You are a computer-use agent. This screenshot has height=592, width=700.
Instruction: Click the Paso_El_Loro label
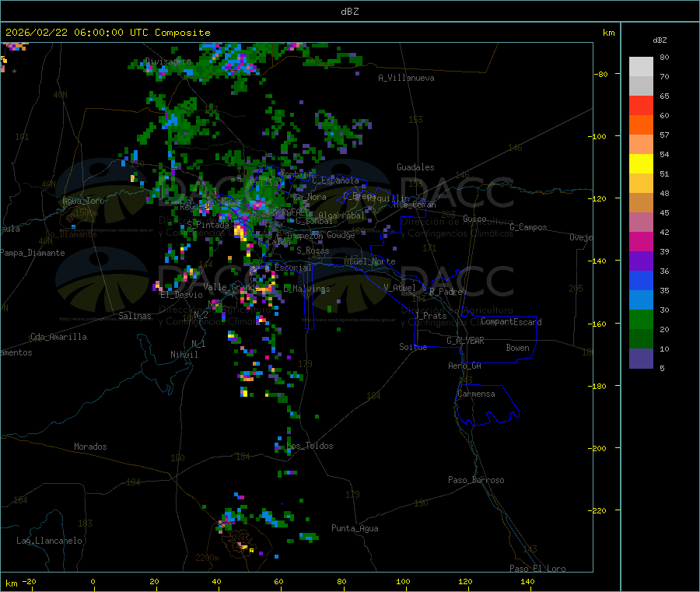point(537,569)
